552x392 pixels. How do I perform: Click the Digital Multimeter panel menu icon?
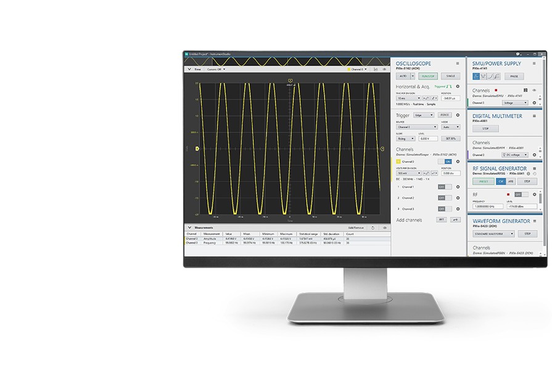(x=535, y=115)
